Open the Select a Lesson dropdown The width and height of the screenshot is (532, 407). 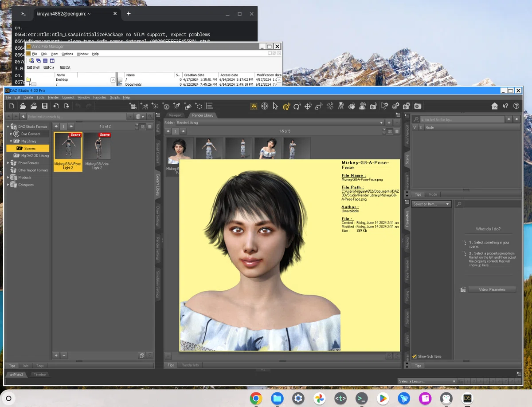tap(427, 381)
